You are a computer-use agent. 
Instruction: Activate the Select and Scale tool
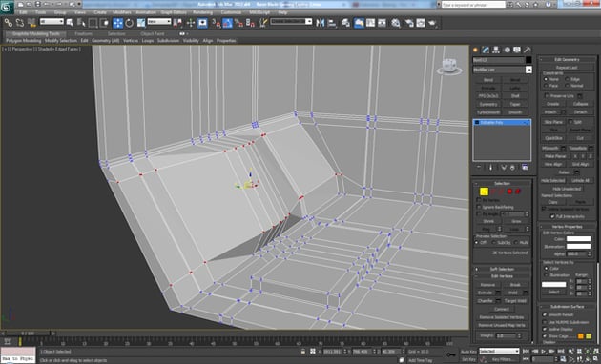point(141,23)
